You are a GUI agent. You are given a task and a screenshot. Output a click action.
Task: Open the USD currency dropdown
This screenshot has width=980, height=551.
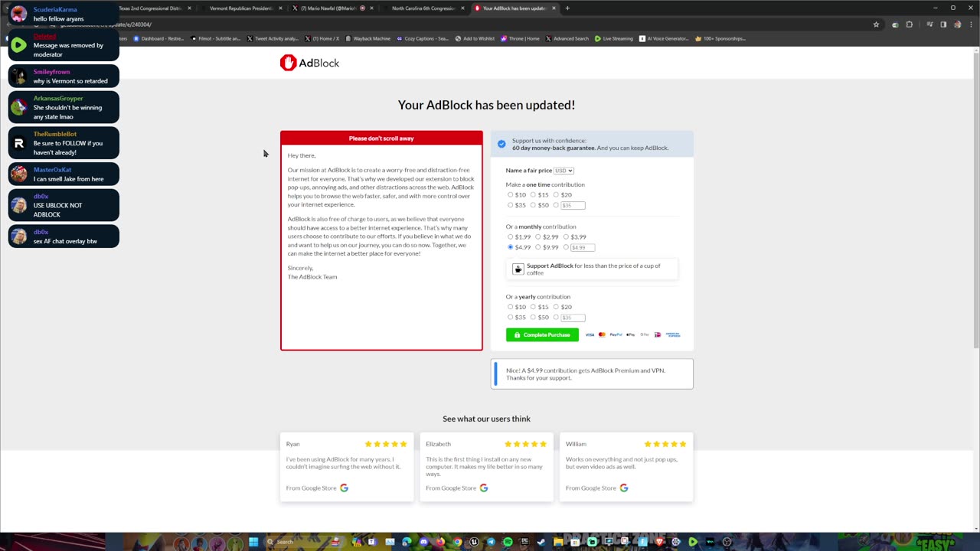click(x=563, y=171)
